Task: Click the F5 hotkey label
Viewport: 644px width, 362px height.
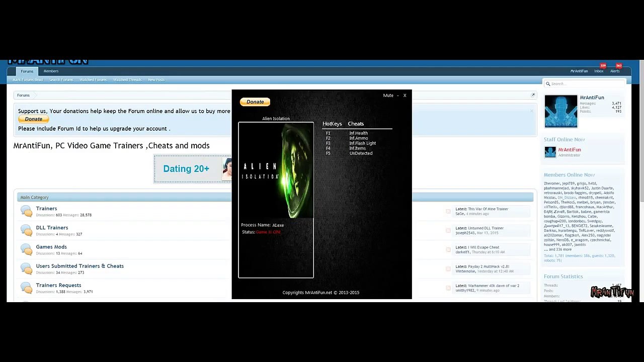Action: (x=328, y=153)
